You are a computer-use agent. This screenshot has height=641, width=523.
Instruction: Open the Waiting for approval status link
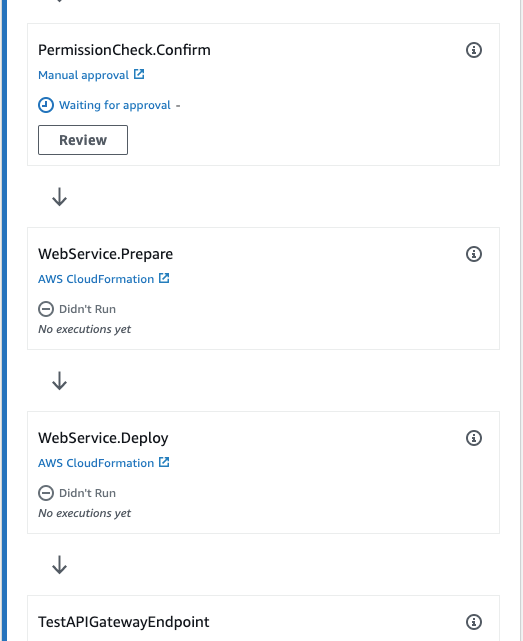click(x=115, y=105)
